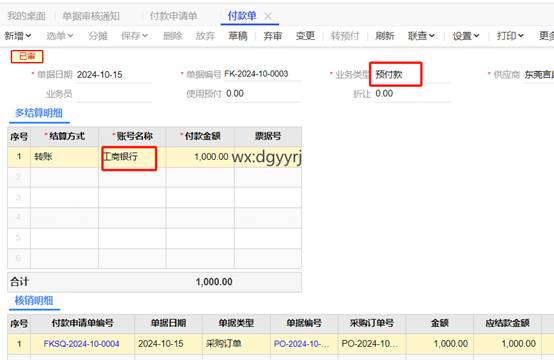Click the 业务员 input field
Screen dimensions: 554x360
(x=114, y=94)
